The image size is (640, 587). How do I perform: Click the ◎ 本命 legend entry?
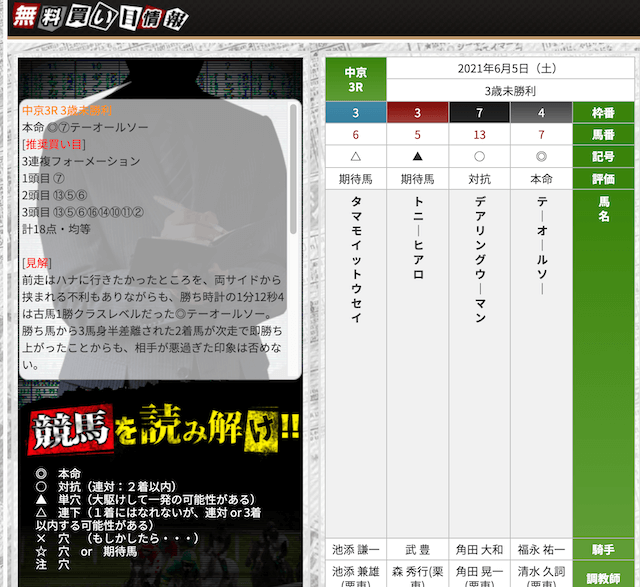click(x=58, y=474)
